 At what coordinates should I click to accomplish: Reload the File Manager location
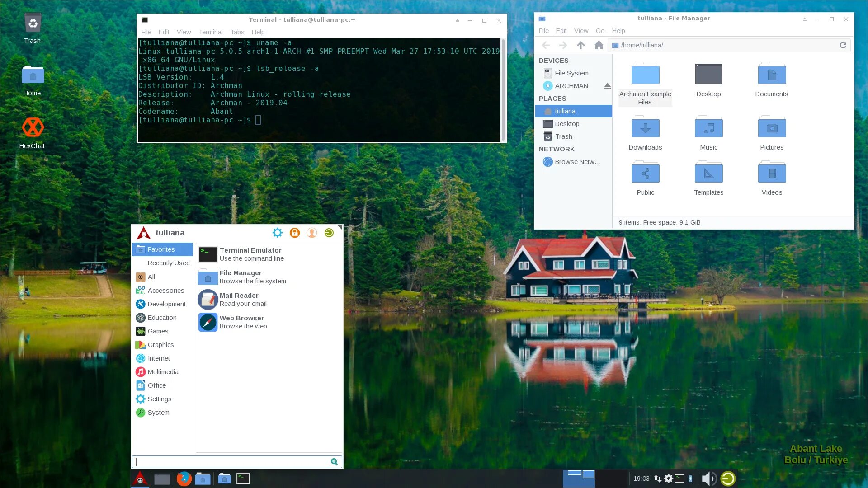[x=843, y=45]
